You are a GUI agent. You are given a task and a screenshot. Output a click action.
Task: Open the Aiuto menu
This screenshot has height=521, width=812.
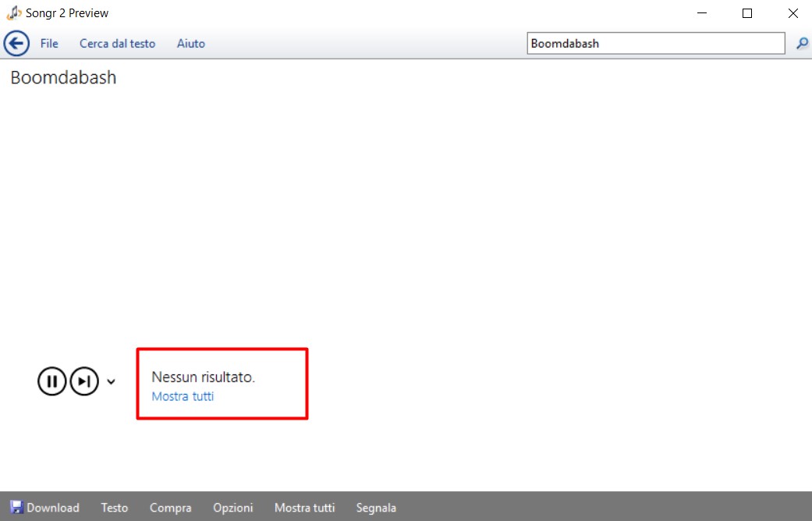coord(191,44)
